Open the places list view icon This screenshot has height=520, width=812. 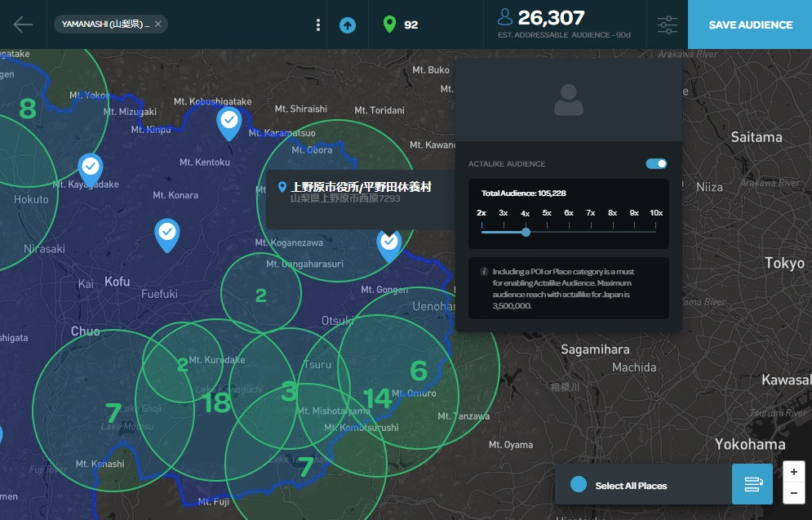point(752,485)
